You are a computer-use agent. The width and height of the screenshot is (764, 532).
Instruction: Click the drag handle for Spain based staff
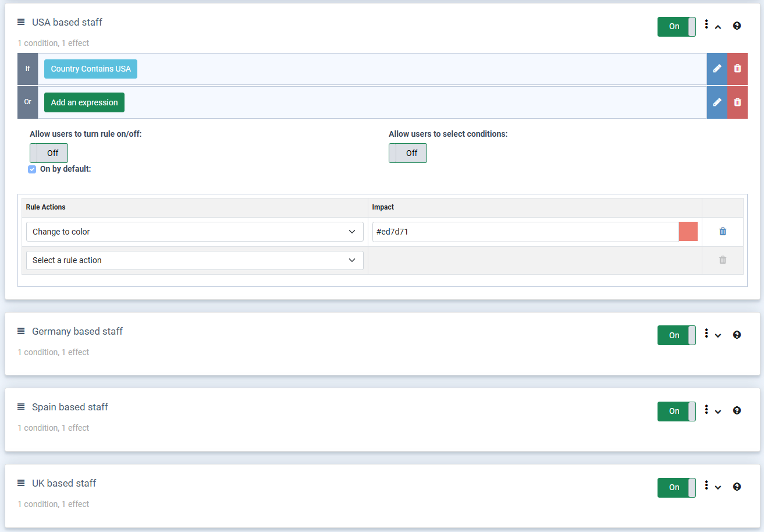[21, 406]
